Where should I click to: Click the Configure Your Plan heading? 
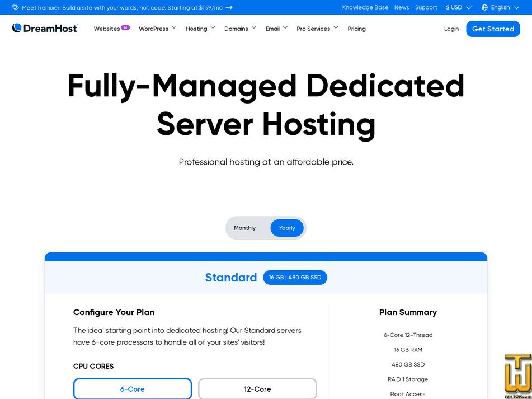[114, 312]
